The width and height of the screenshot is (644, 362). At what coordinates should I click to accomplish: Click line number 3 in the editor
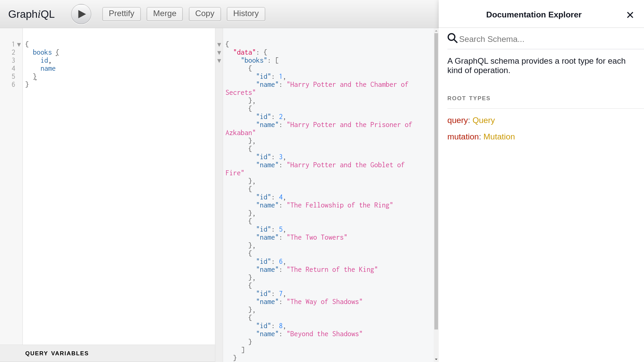13,60
